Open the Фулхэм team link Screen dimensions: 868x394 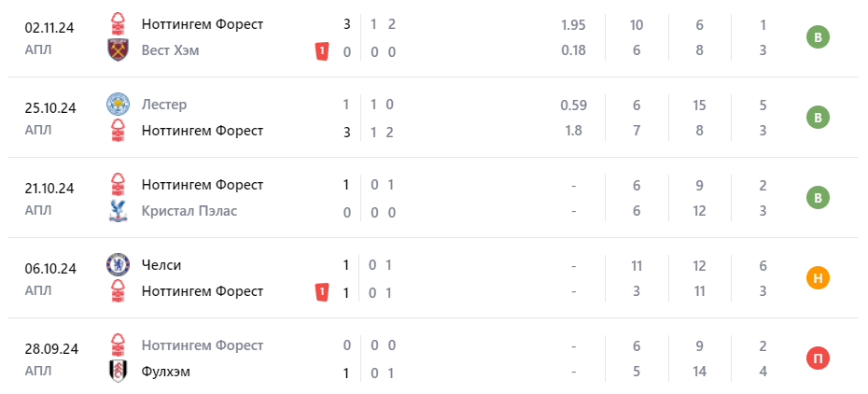pos(166,372)
